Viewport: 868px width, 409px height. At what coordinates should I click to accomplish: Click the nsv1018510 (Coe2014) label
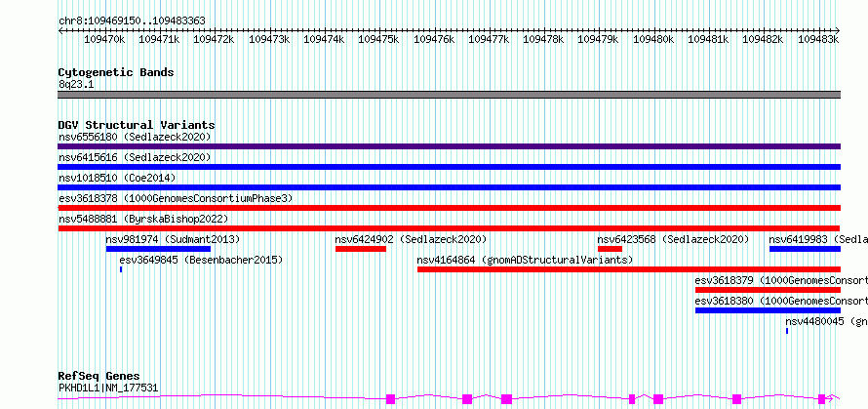click(117, 178)
